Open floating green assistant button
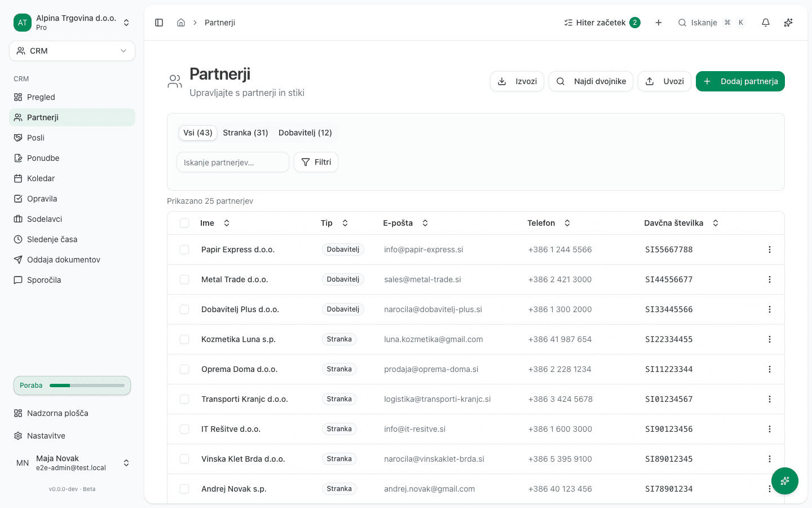 [785, 481]
